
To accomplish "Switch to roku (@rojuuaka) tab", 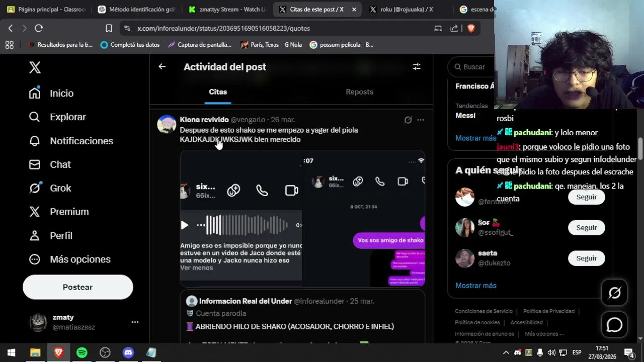I will coord(408,10).
